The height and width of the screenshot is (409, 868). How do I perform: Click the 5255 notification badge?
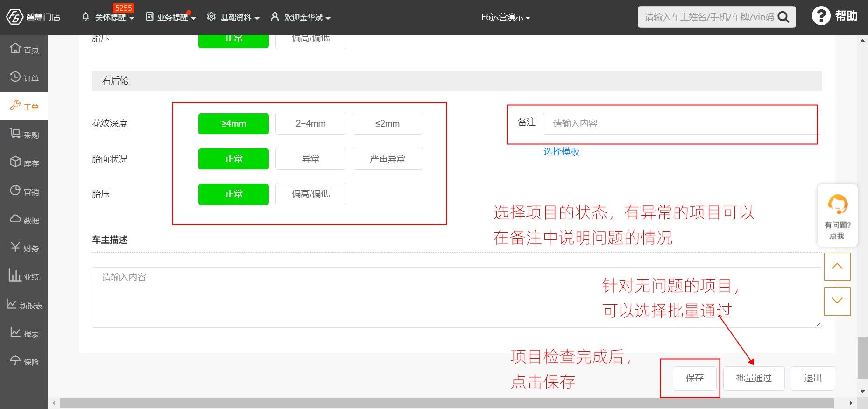123,8
